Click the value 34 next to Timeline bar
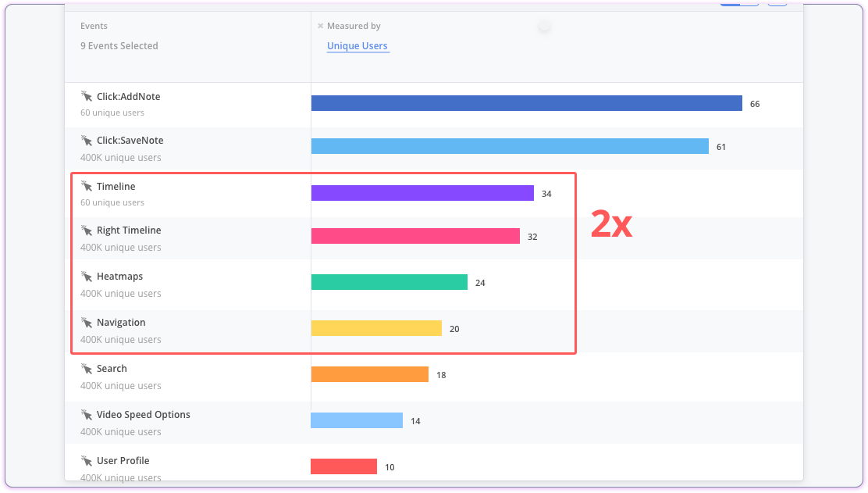The width and height of the screenshot is (868, 493). tap(546, 194)
